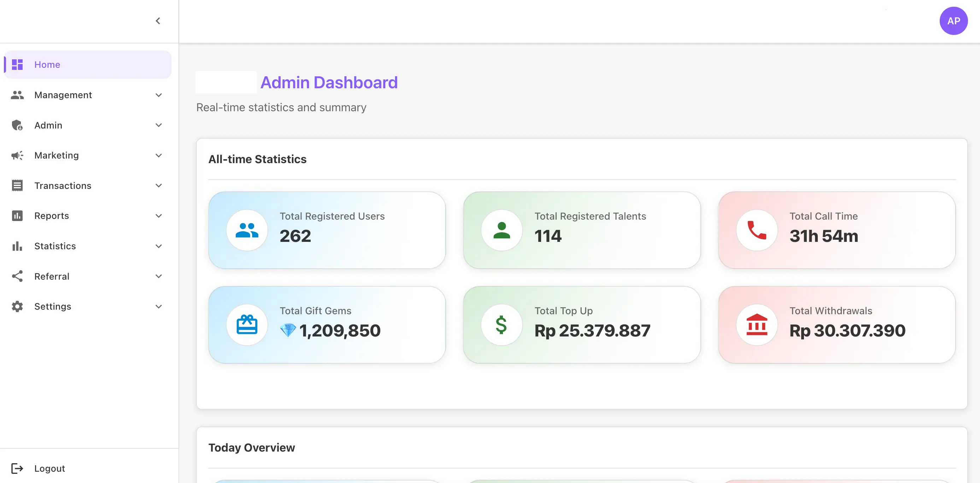Click the blue gem diamond icon
The width and height of the screenshot is (980, 483).
[288, 330]
